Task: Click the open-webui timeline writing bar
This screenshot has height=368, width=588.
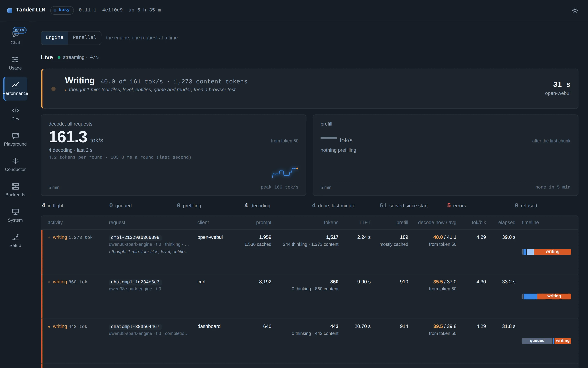Action: pyautogui.click(x=552, y=252)
